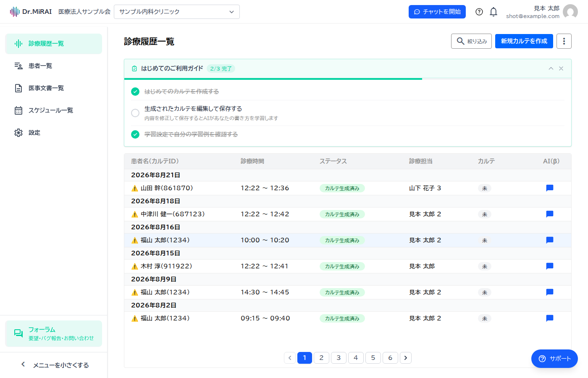Click the 医事文書一覧 document icon
This screenshot has height=378, width=588.
pos(18,88)
